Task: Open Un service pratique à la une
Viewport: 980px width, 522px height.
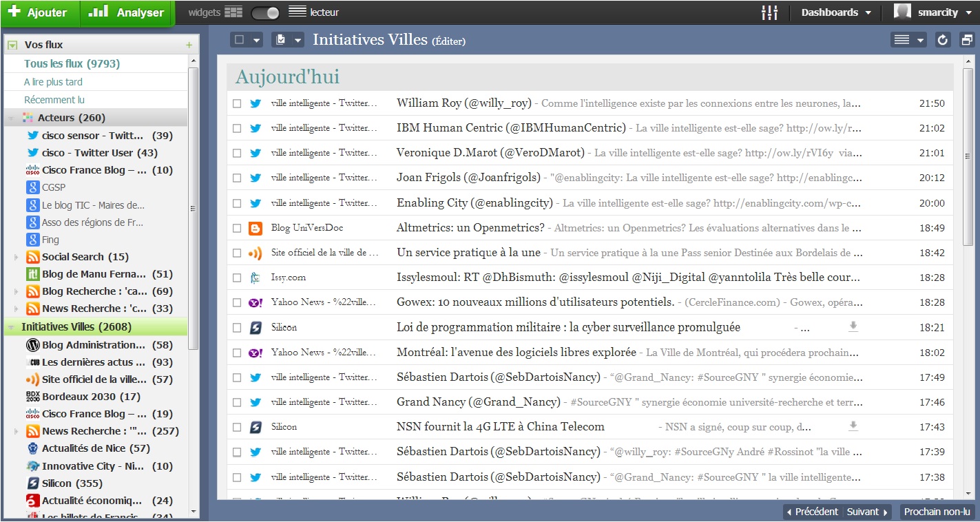Action: coord(468,253)
